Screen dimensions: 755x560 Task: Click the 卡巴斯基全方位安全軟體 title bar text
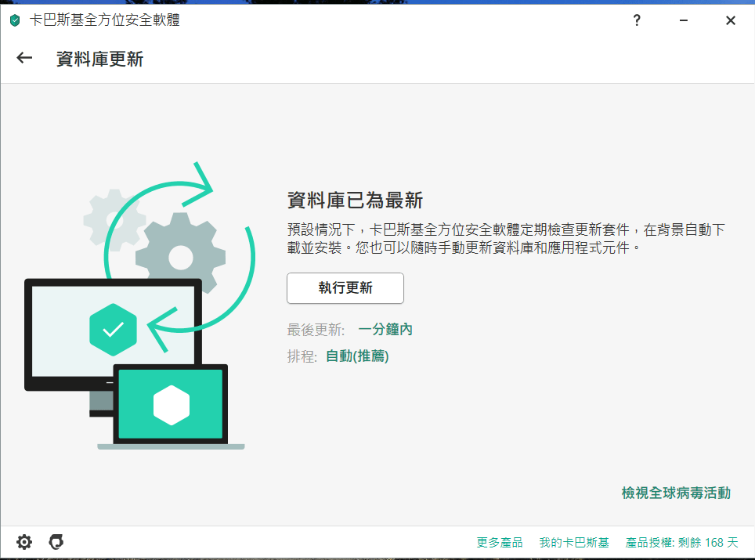[x=105, y=21]
